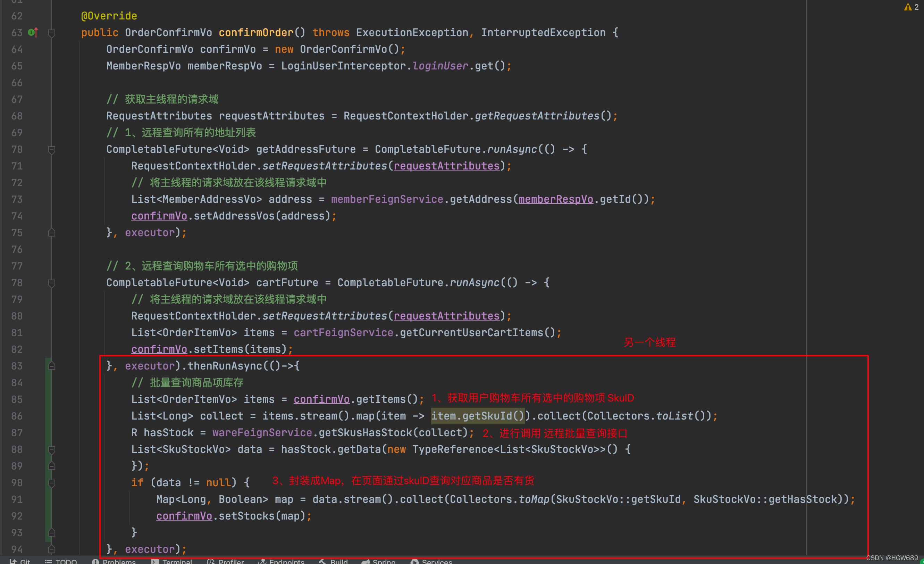Collapse the TypeReference block at line 88

[x=52, y=449]
